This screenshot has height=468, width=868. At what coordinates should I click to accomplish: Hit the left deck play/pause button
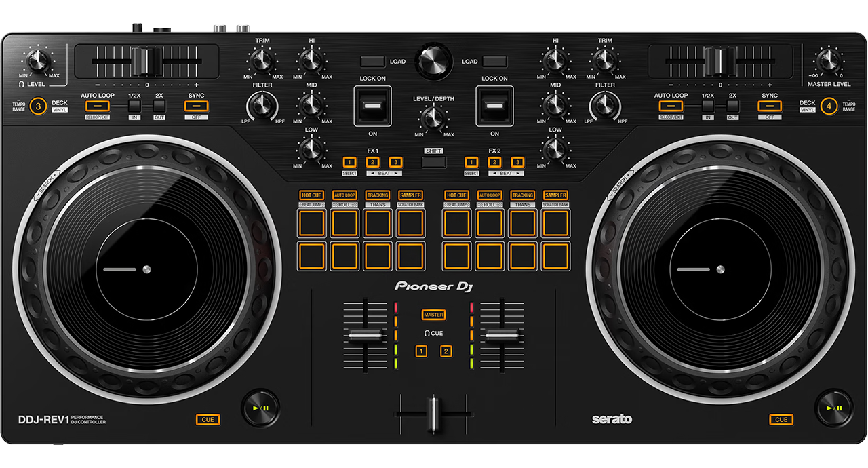[260, 408]
